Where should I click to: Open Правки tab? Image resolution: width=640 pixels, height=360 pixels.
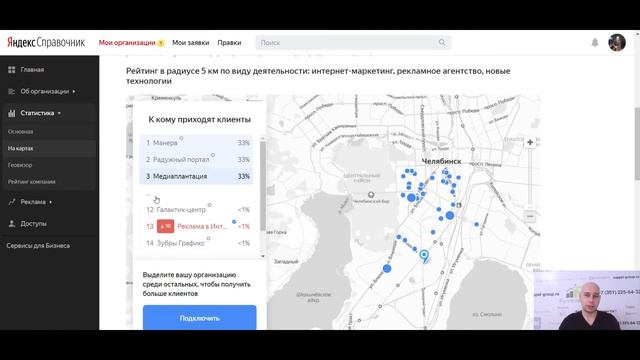229,42
